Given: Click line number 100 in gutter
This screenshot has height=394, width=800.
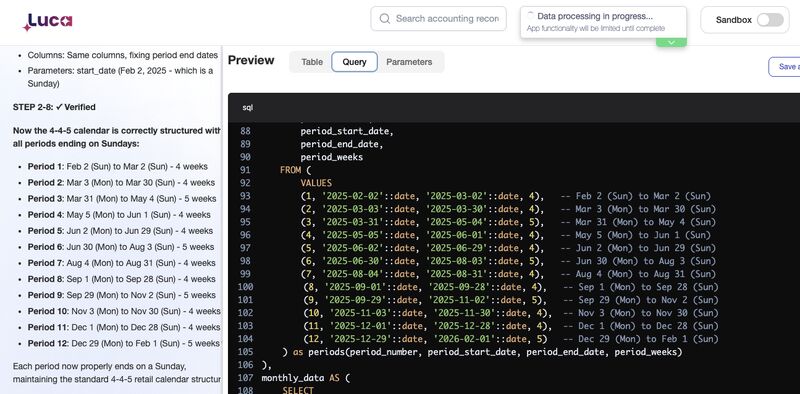Looking at the screenshot, I should [x=245, y=287].
